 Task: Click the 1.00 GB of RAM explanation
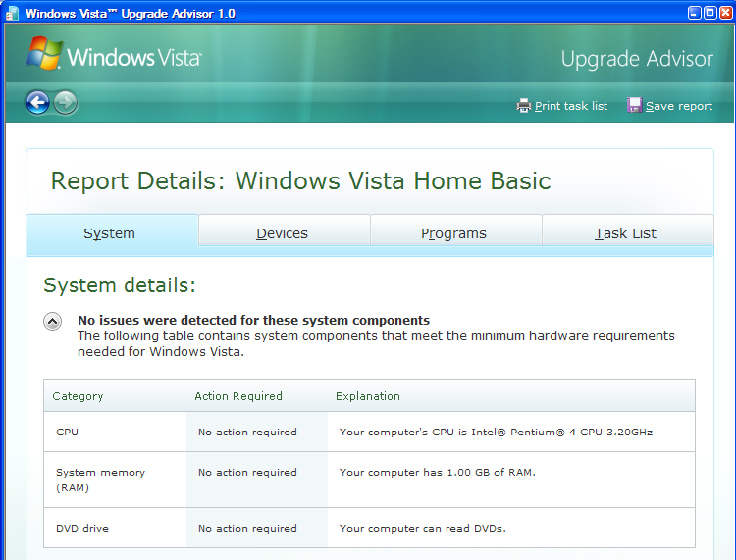(437, 473)
